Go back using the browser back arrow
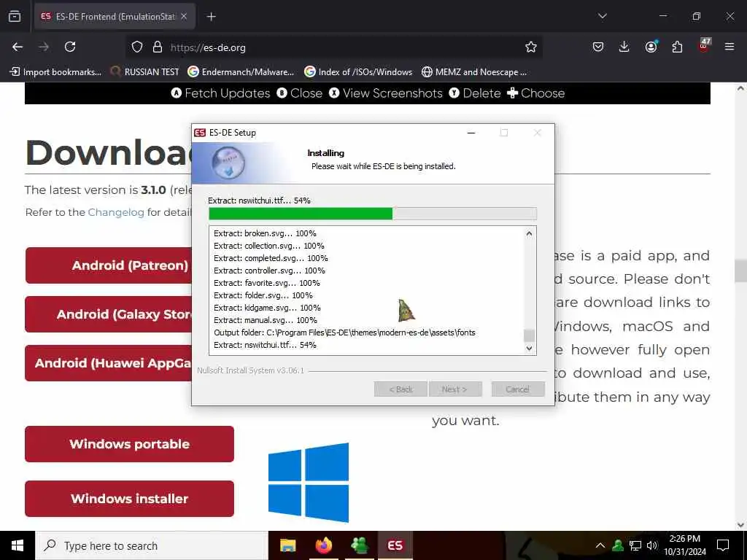747x560 pixels. (18, 47)
